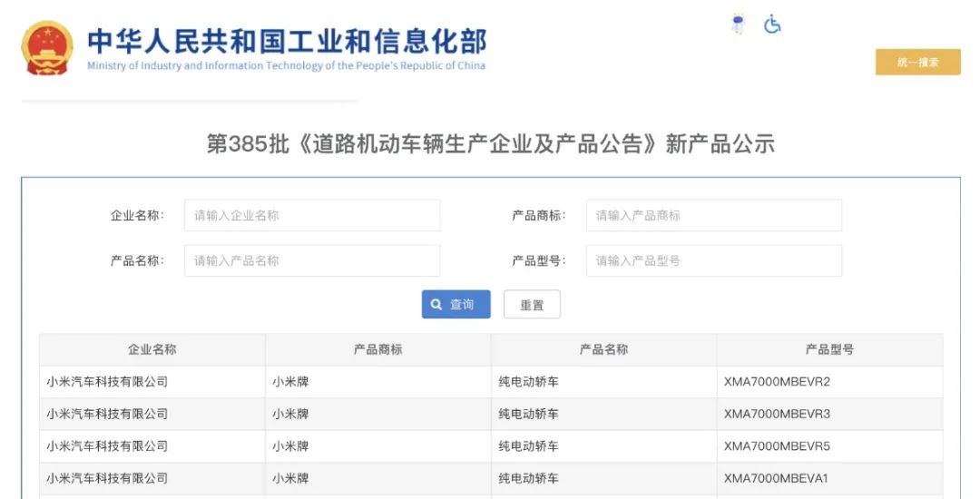Click the national emblem logo
Screen dimensions: 980x499
(x=47, y=48)
